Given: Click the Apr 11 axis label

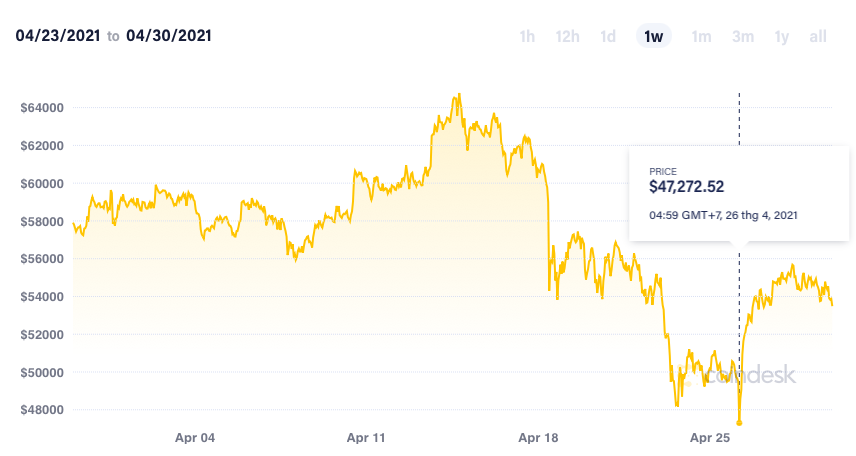Looking at the screenshot, I should (367, 438).
